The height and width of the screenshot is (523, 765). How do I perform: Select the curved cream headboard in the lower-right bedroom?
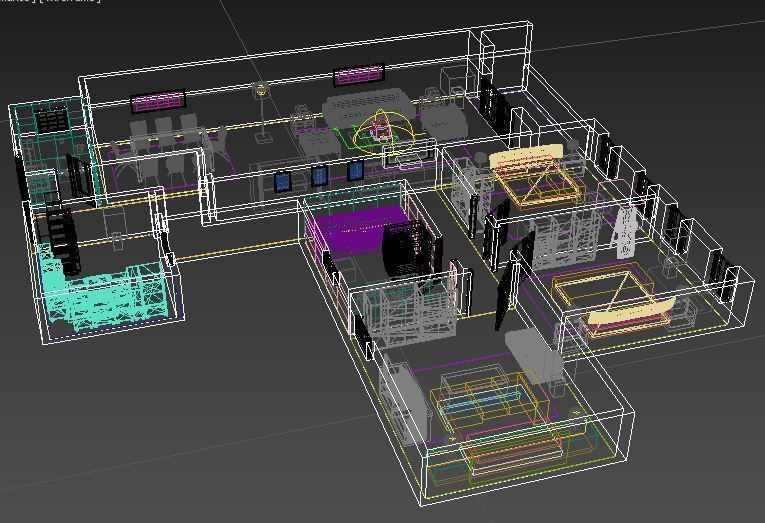tap(632, 312)
